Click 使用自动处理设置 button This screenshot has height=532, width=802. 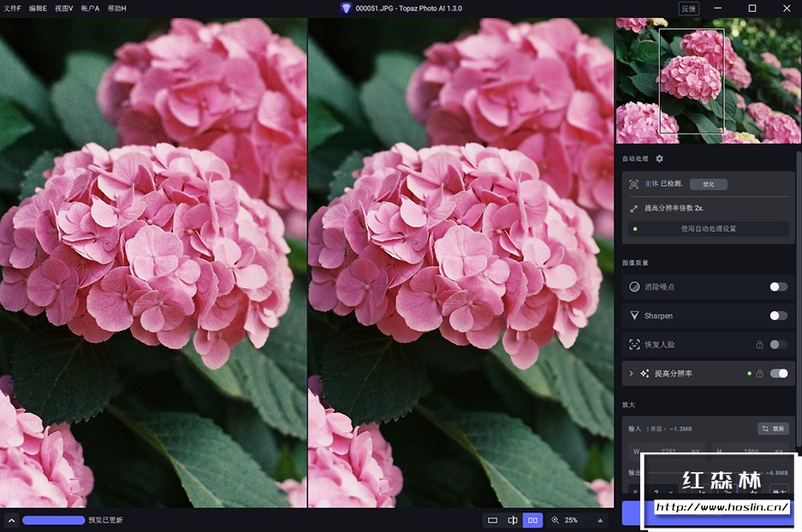click(708, 229)
